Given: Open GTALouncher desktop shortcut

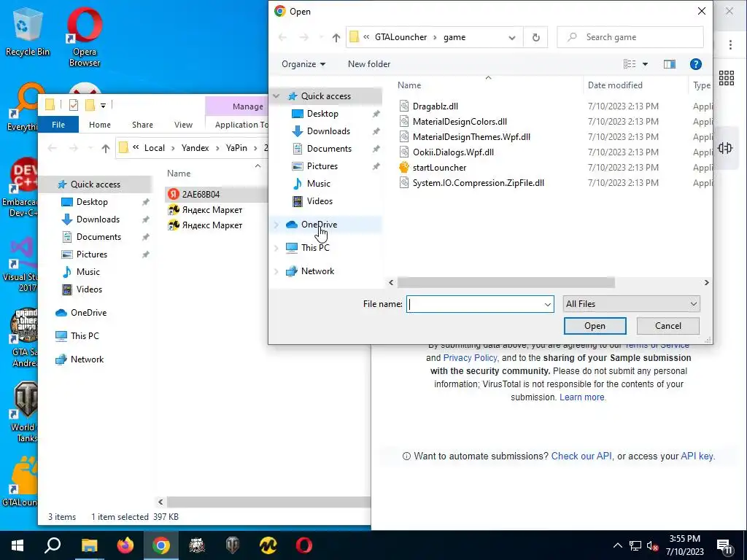Looking at the screenshot, I should (20, 481).
